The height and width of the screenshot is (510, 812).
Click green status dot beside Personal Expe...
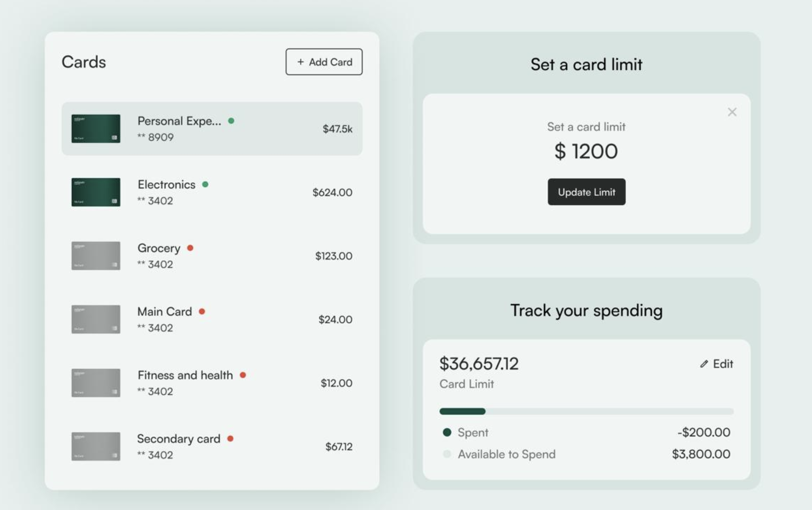point(231,120)
